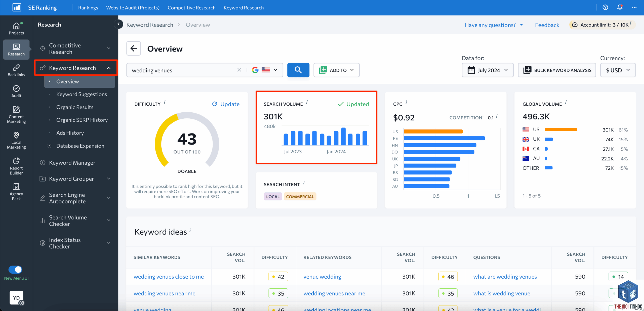Image resolution: width=644 pixels, height=311 pixels.
Task: Click the Global Volume info icon
Action: (x=566, y=102)
